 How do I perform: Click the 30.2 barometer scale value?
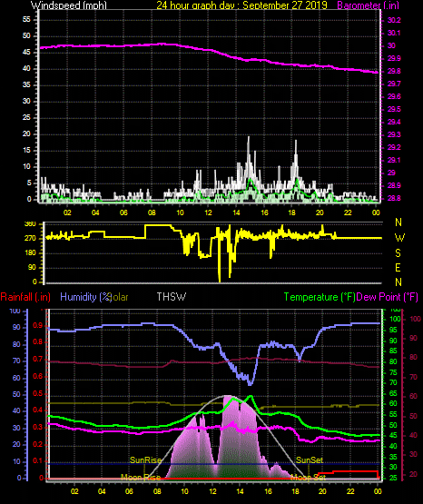tap(394, 20)
